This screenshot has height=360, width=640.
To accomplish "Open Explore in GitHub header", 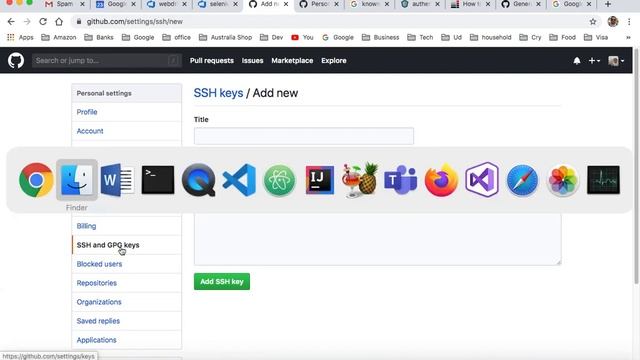I will click(x=333, y=60).
